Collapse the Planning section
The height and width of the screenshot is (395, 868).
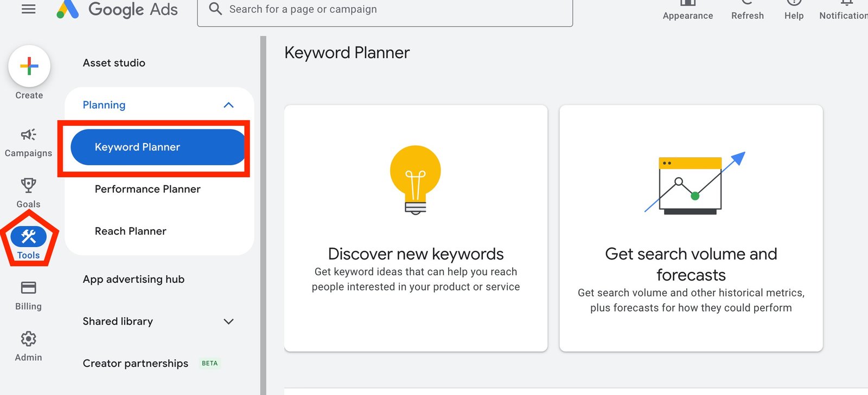229,105
